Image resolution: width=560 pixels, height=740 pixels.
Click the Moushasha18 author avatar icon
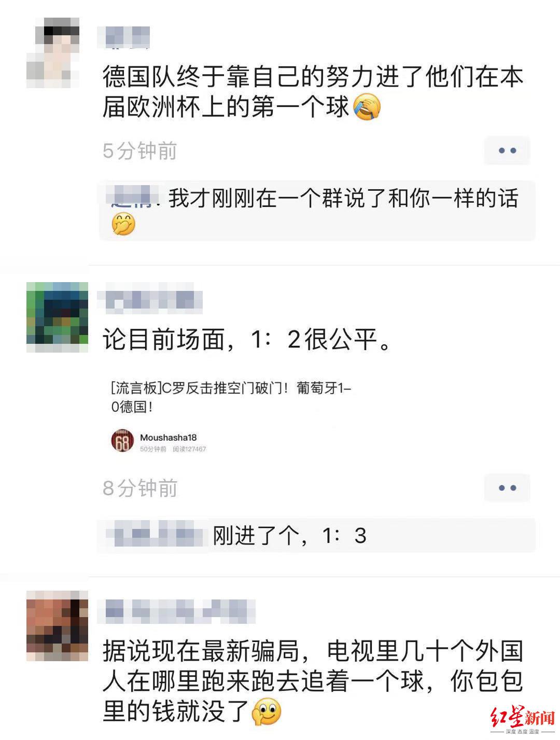(122, 441)
